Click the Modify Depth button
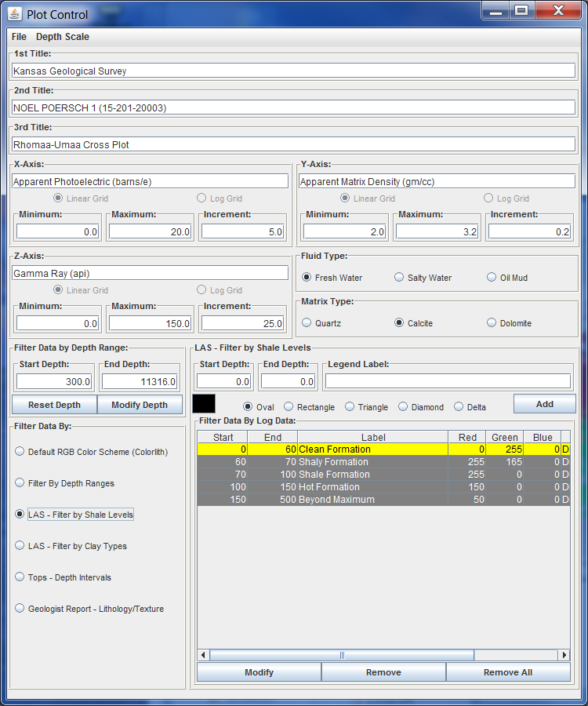The width and height of the screenshot is (588, 706). (x=140, y=404)
